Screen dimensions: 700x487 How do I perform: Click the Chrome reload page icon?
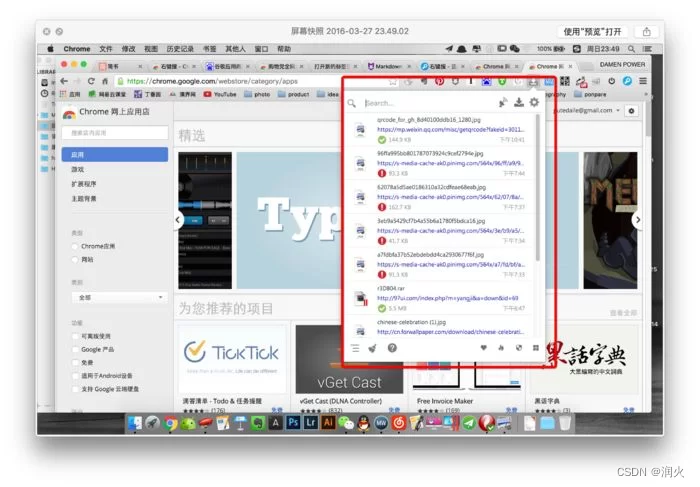[x=91, y=80]
